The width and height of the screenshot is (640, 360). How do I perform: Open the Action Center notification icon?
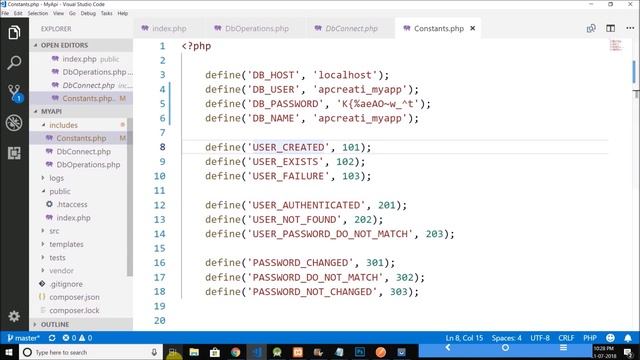coord(628,352)
